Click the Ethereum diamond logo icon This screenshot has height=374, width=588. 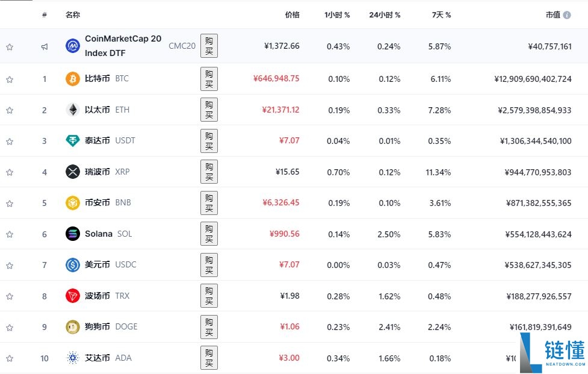coord(72,110)
